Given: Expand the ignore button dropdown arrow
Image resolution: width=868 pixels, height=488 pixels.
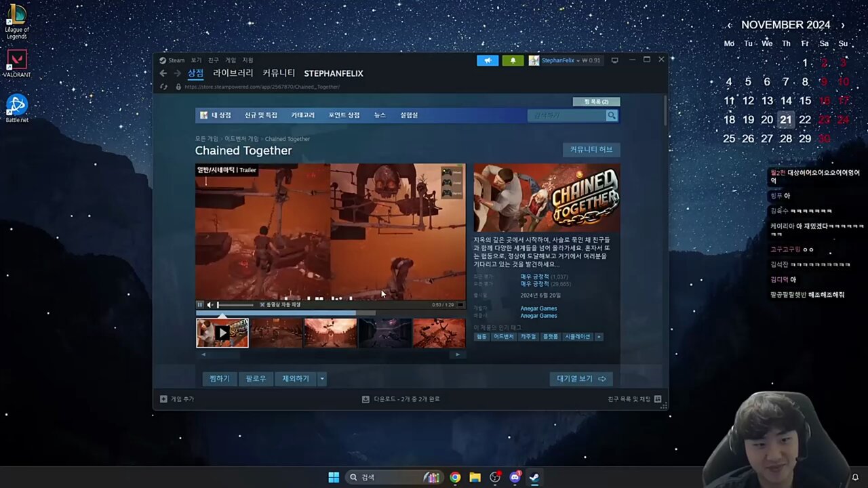Looking at the screenshot, I should pyautogui.click(x=322, y=379).
